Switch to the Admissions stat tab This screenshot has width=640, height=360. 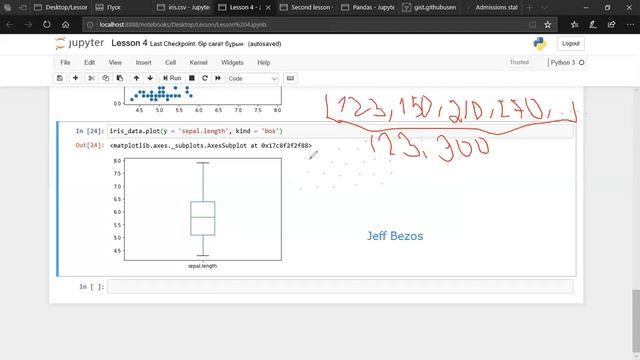pos(491,7)
